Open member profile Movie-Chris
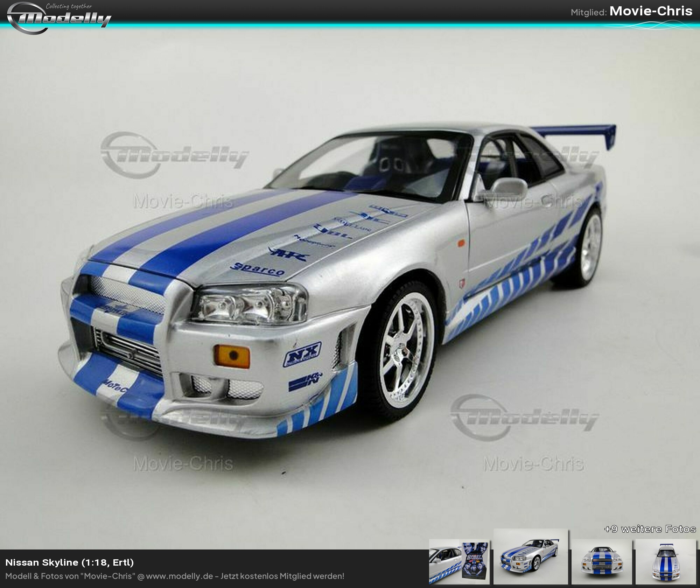 [x=650, y=11]
